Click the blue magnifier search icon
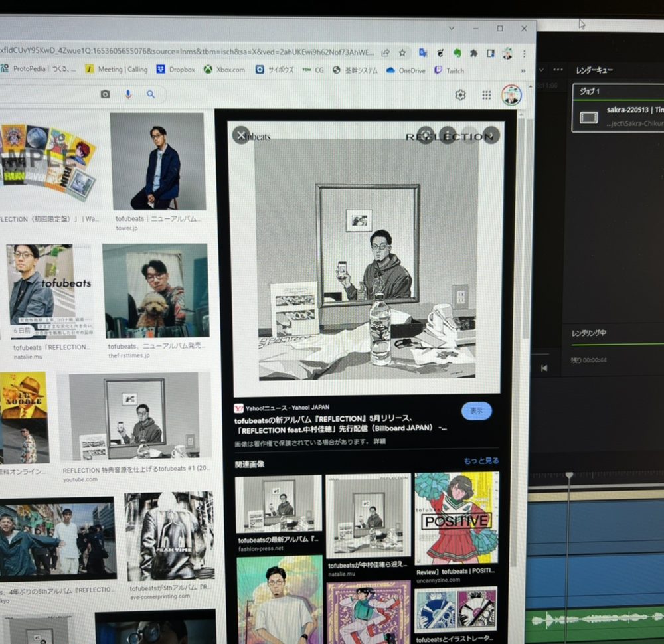 click(151, 94)
